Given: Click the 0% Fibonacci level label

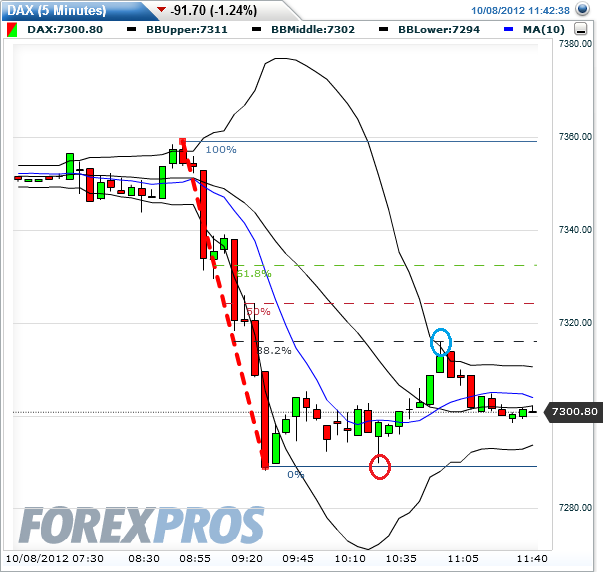Looking at the screenshot, I should pos(295,474).
